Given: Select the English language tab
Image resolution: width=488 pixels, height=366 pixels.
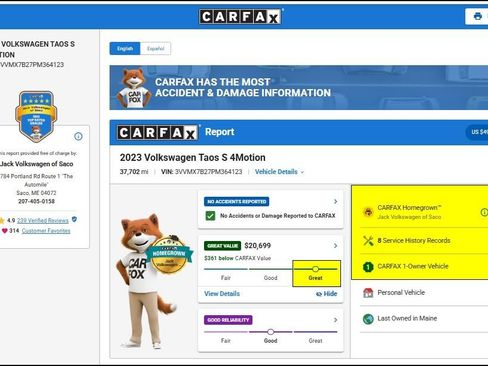Looking at the screenshot, I should pyautogui.click(x=125, y=48).
